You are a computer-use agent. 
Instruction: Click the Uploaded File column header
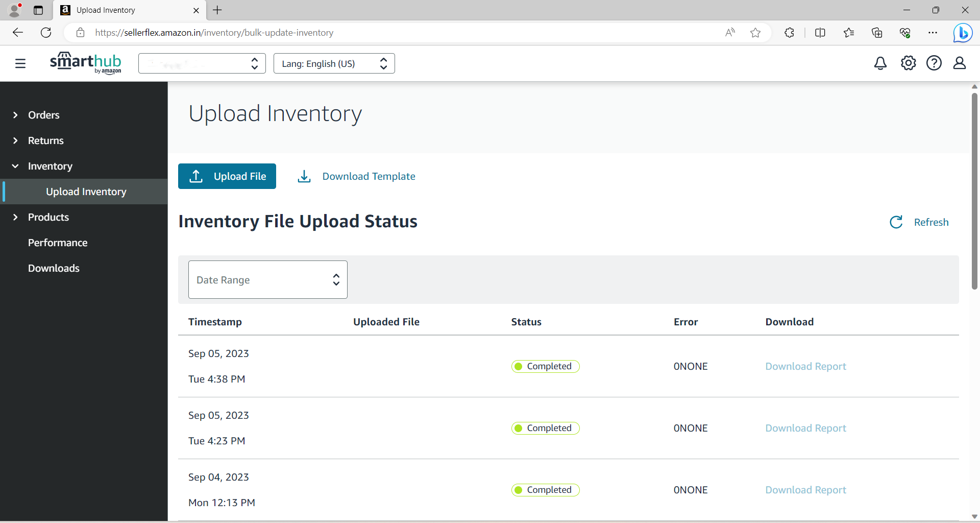pyautogui.click(x=386, y=322)
